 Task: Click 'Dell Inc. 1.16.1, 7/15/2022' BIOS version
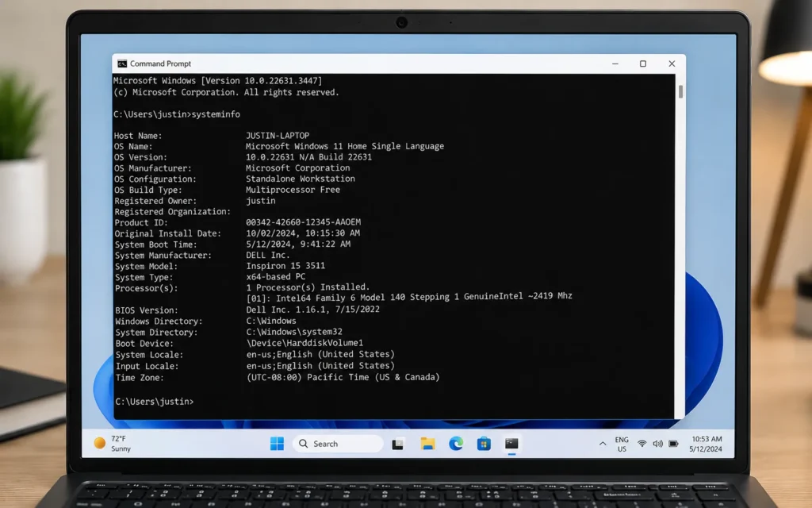coord(312,310)
